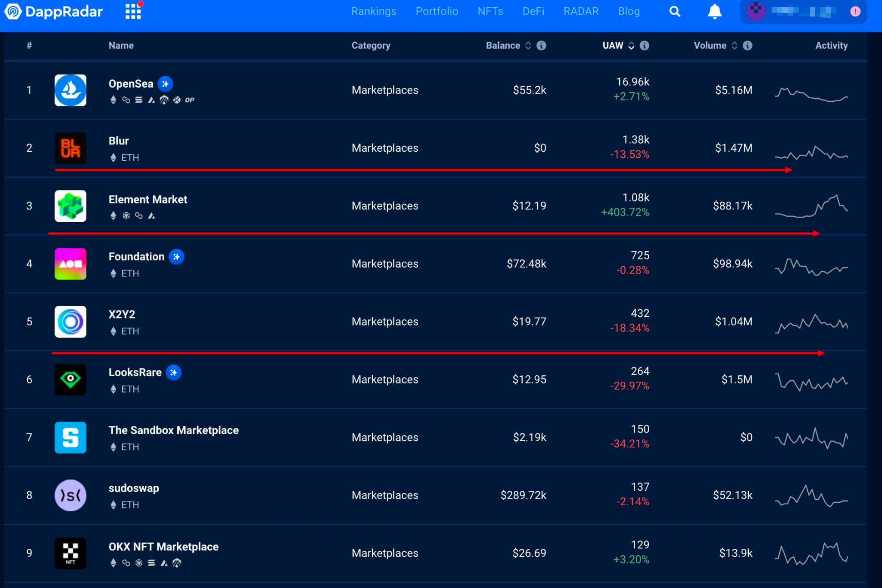Click OpenSea's activity sparkline chart

811,94
